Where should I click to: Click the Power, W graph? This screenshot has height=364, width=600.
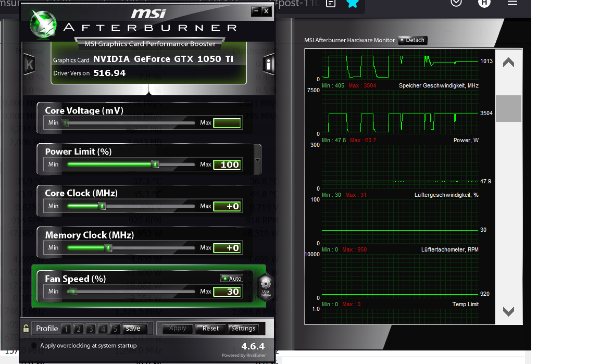point(400,167)
